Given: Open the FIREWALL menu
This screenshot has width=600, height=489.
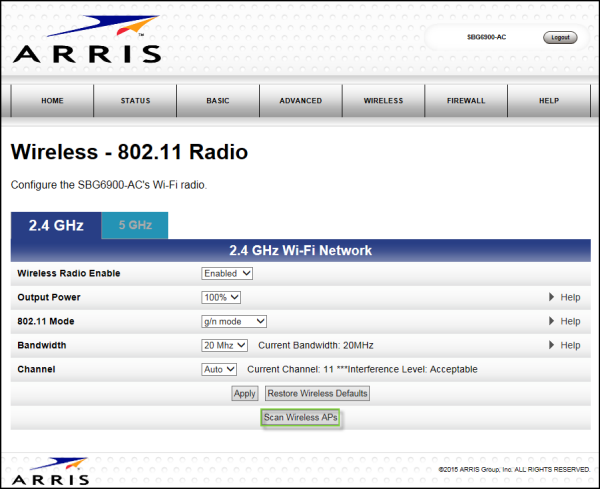Looking at the screenshot, I should (466, 101).
